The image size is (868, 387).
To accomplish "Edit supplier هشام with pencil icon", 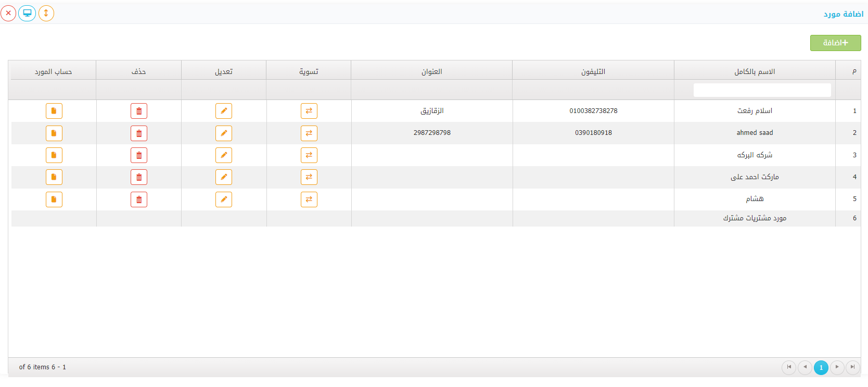I will click(224, 199).
